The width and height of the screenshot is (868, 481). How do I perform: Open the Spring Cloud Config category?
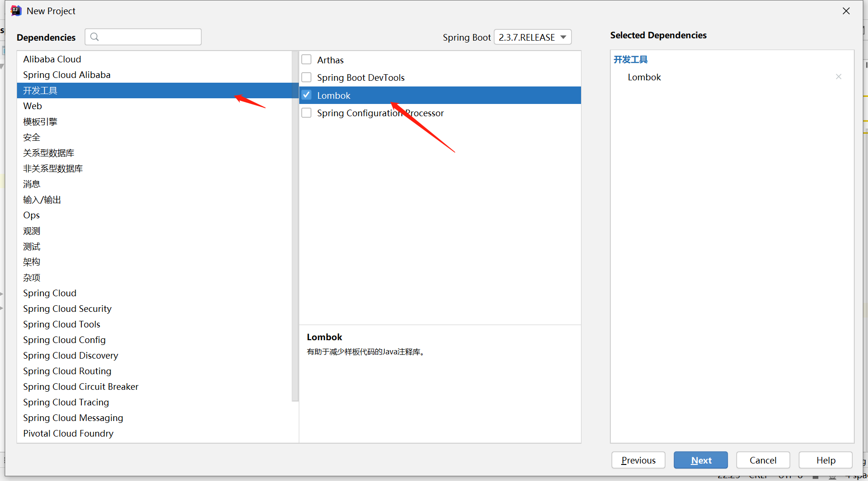[x=155, y=340]
